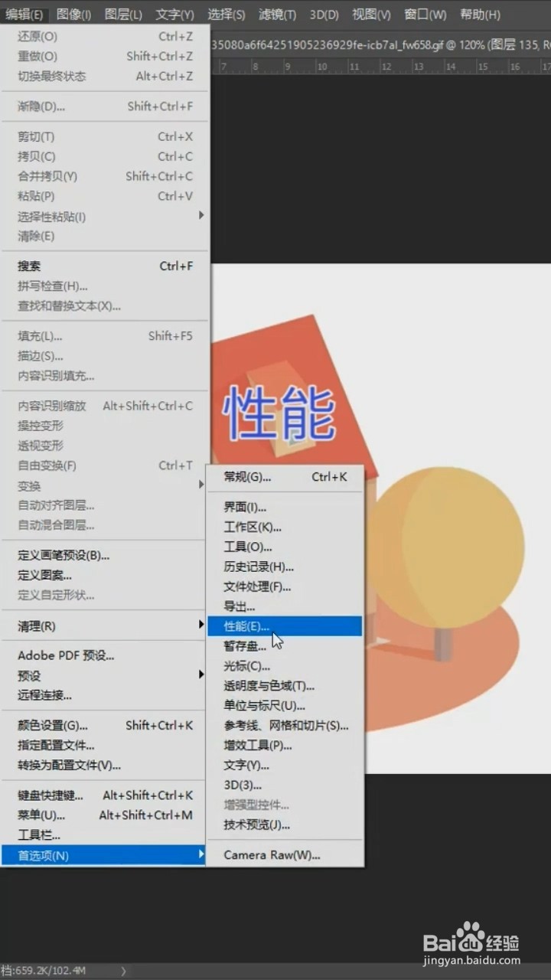Open Camera Raw(W)... preferences
The height and width of the screenshot is (980, 551).
pyautogui.click(x=285, y=855)
